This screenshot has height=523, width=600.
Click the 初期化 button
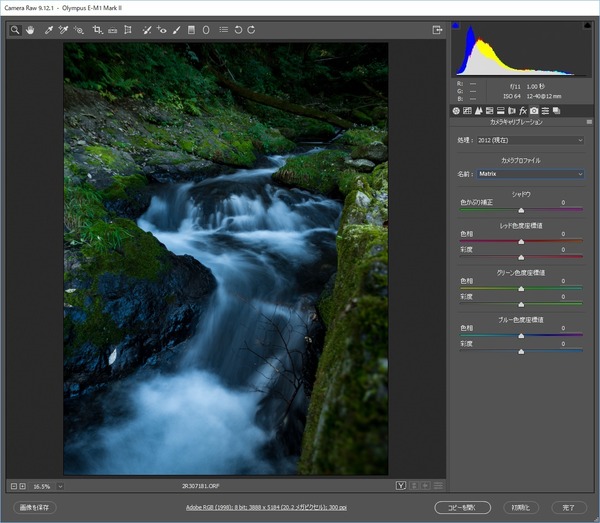(521, 507)
